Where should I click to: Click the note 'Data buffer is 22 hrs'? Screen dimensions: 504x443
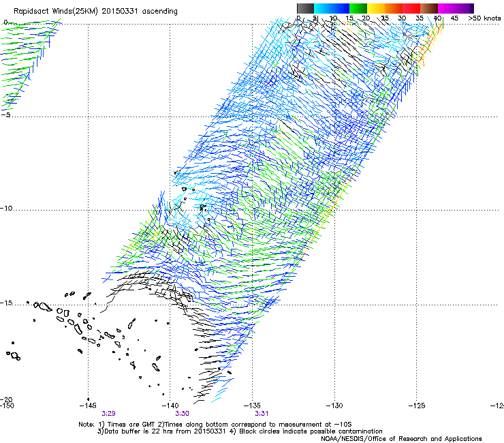[x=139, y=431]
